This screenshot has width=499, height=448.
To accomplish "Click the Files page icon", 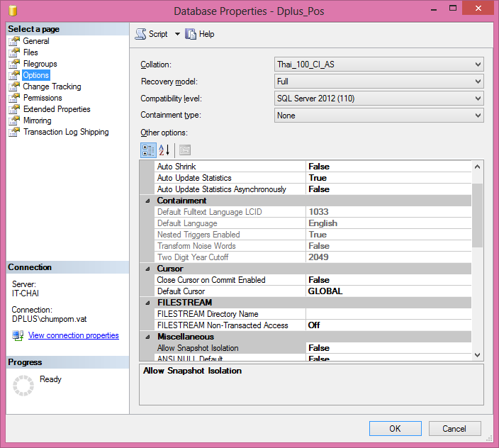I will 14,52.
